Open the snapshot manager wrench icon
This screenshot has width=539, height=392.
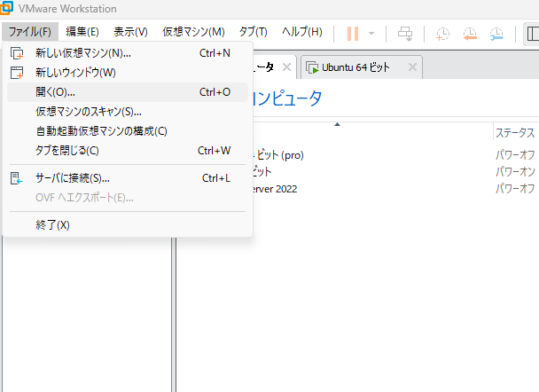coord(496,34)
